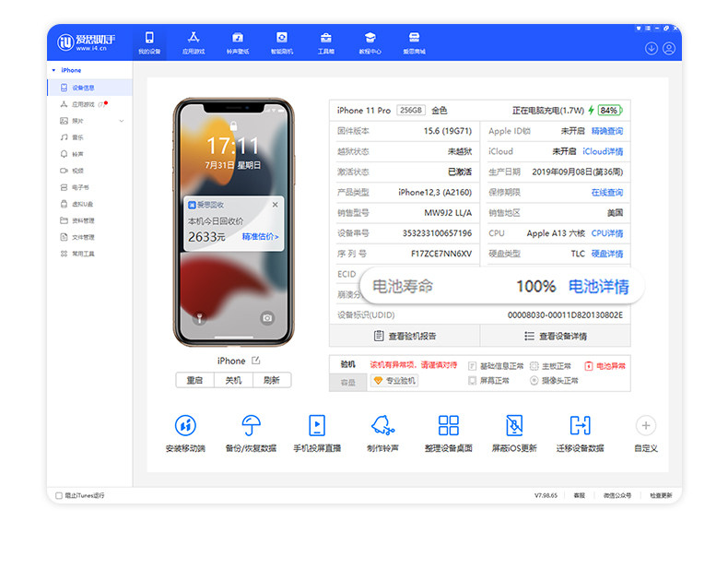Select 音乐 music in the sidebar

click(89, 137)
